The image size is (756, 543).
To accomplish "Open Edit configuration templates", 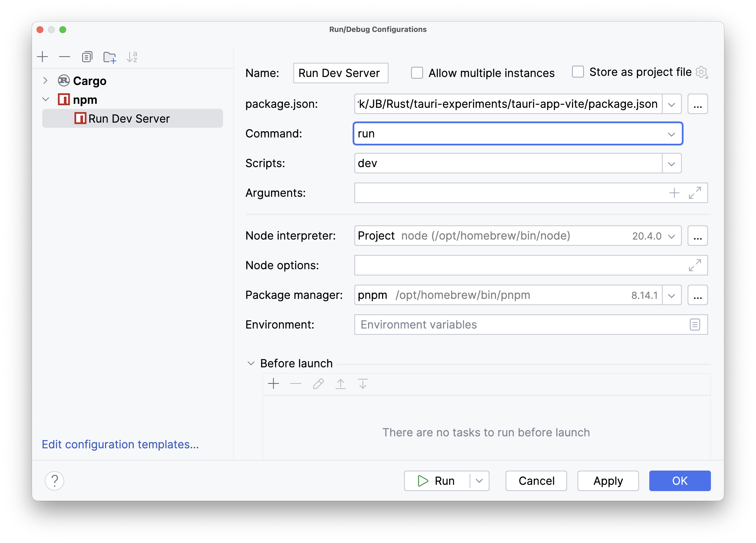I will click(x=120, y=444).
